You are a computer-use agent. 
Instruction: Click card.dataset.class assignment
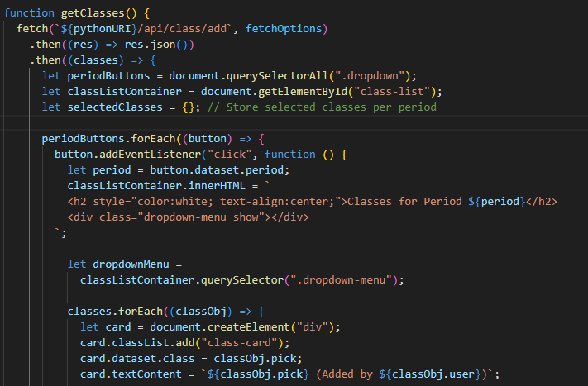(137, 359)
